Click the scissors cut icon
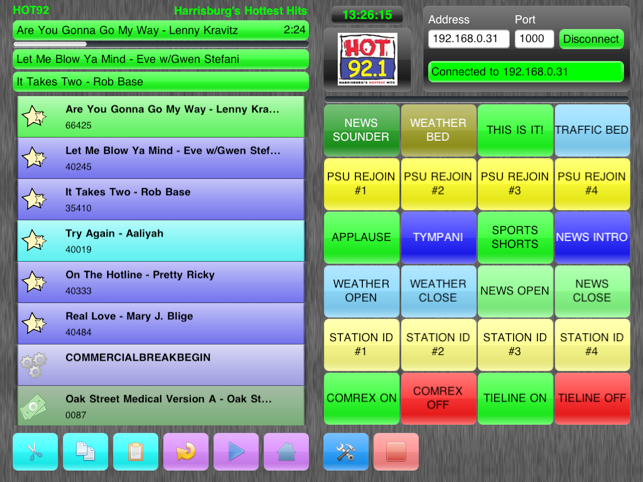 [x=35, y=452]
